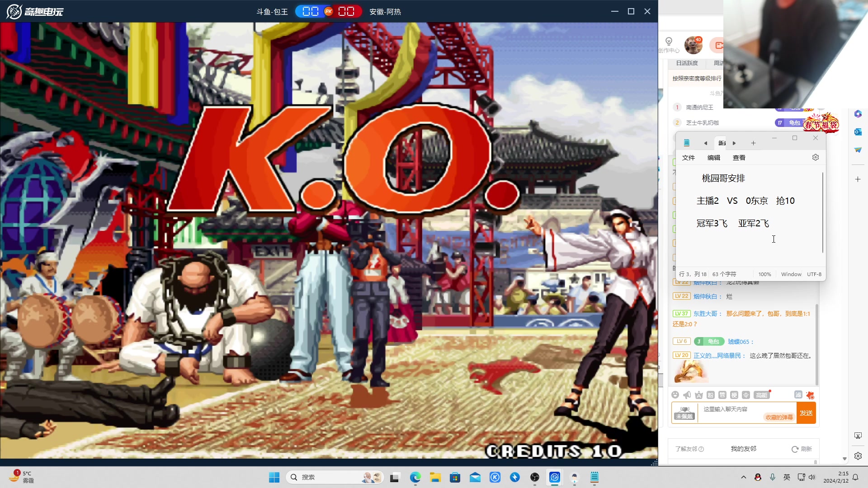The width and height of the screenshot is (868, 488).
Task: Add a new Notepad tab
Action: click(753, 143)
